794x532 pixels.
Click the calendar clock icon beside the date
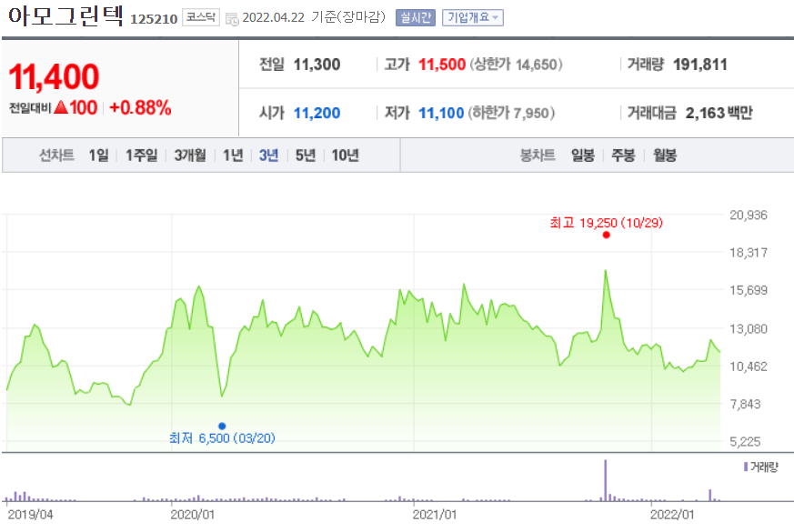click(232, 19)
